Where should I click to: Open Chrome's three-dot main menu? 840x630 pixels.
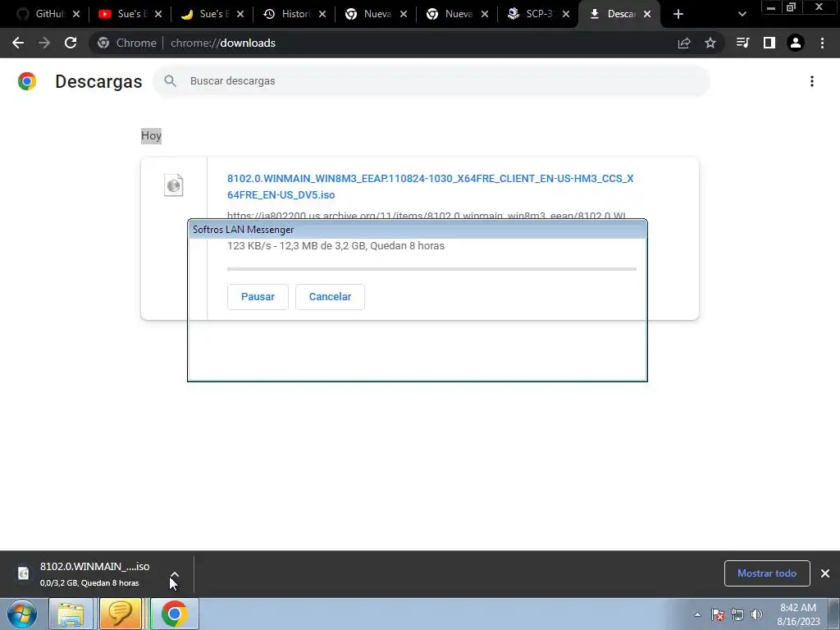(822, 43)
